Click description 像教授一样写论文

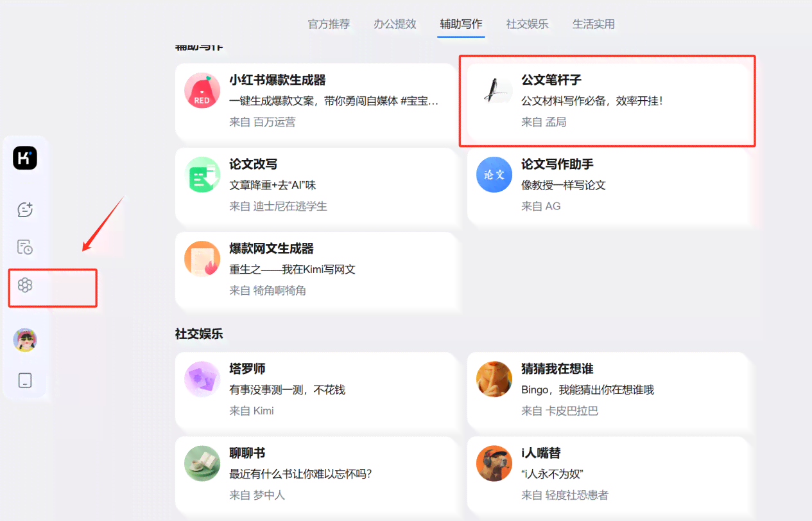[x=564, y=185]
